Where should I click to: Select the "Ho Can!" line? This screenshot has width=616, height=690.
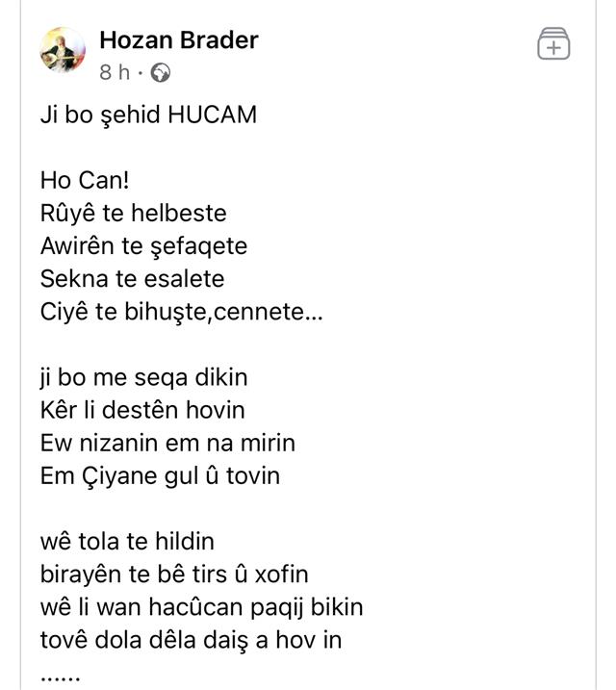click(85, 180)
